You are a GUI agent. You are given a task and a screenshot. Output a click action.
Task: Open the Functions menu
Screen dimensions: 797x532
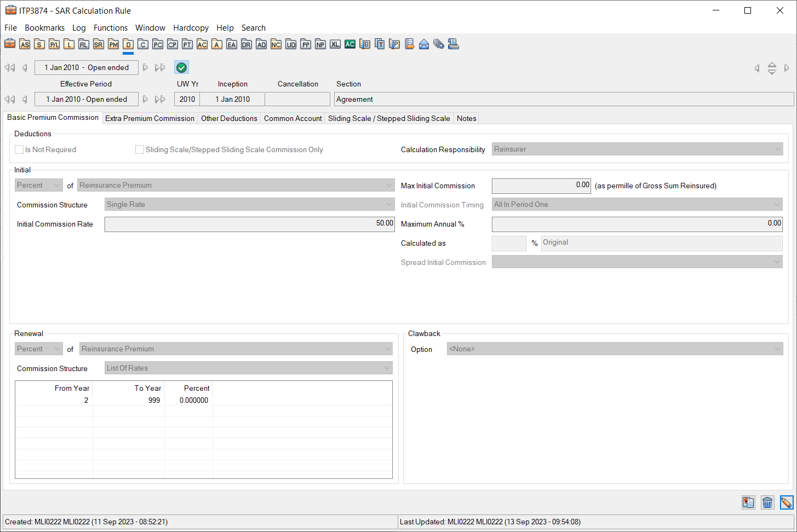pyautogui.click(x=111, y=28)
